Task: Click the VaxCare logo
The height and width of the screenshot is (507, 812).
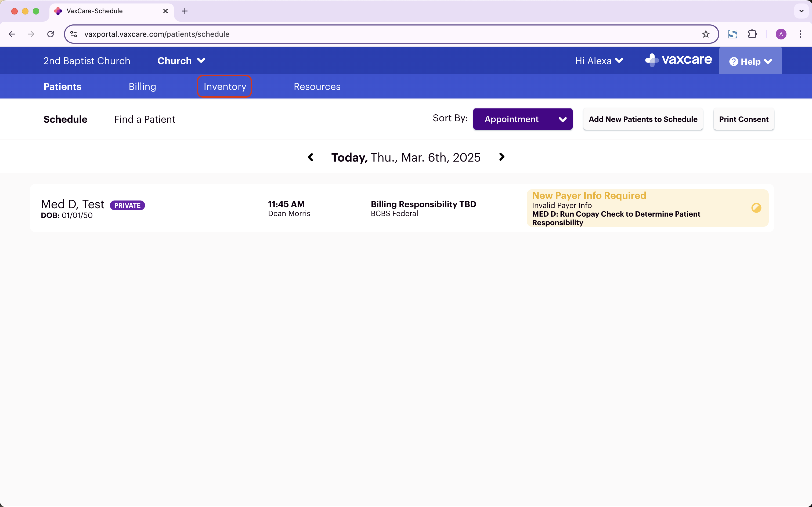Action: (x=679, y=60)
